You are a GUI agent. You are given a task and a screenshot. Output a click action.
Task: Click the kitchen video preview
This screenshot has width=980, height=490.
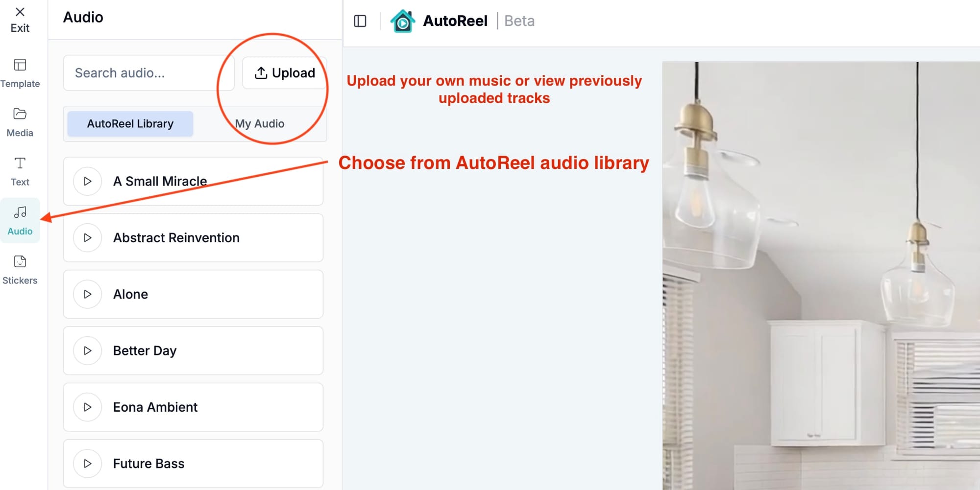pyautogui.click(x=821, y=276)
